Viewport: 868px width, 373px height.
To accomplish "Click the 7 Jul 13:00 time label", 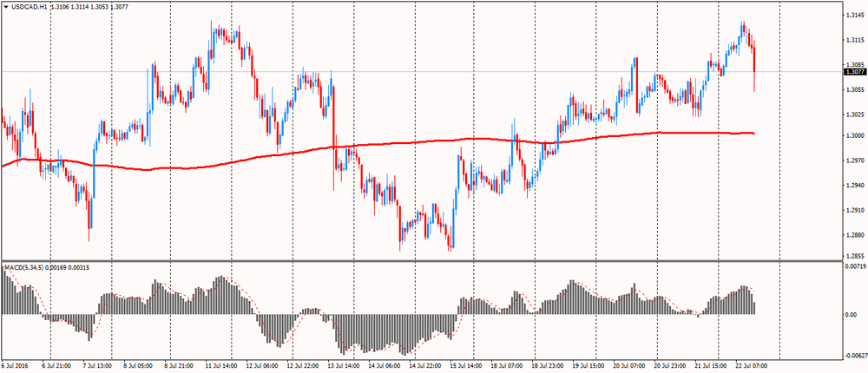I will (96, 366).
